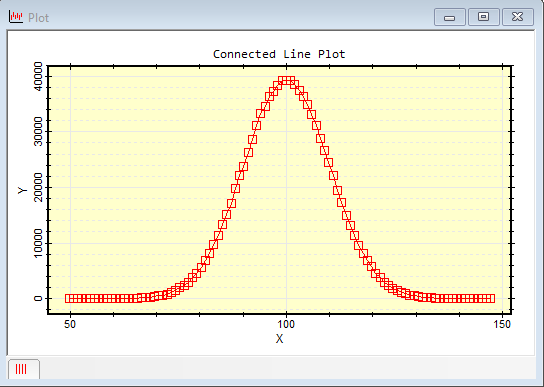
Task: Click the 'Plot' window title text
Action: pos(39,18)
